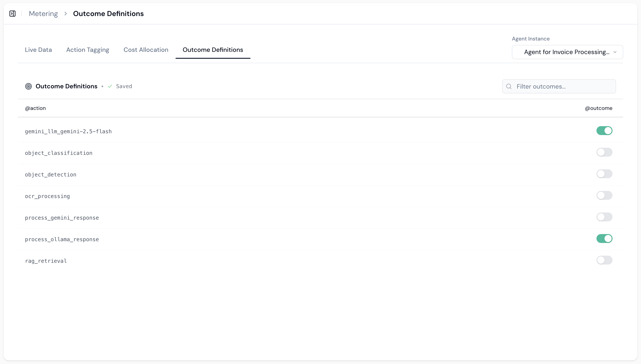Disable the gemini_llm_gemini-2.5-flash outcome toggle
This screenshot has width=641, height=364.
click(604, 131)
